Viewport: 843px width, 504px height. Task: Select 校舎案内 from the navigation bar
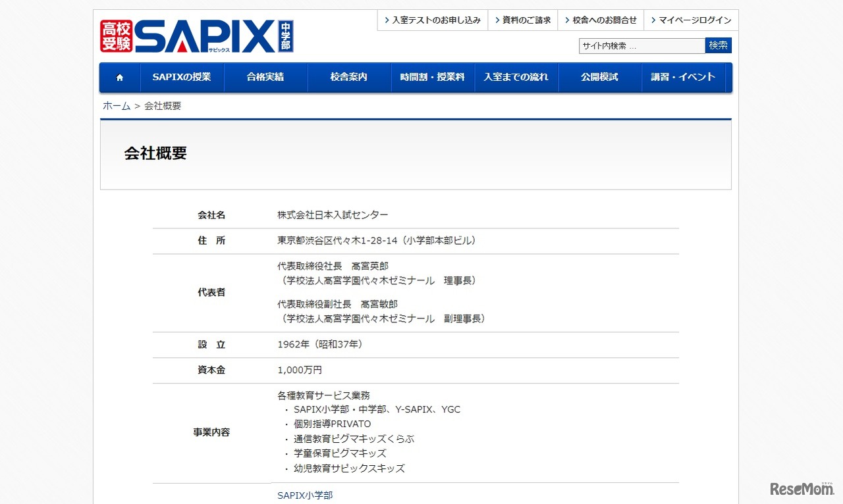(349, 77)
